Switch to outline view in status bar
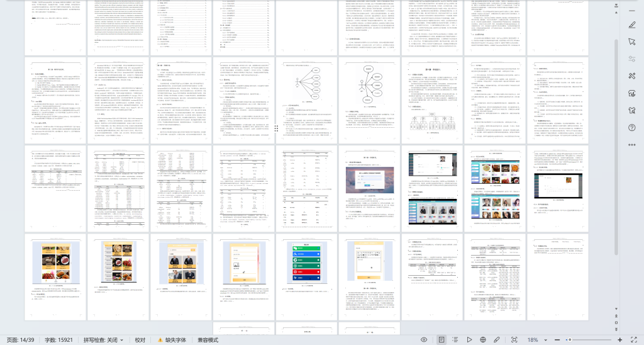The image size is (644, 345). point(455,340)
